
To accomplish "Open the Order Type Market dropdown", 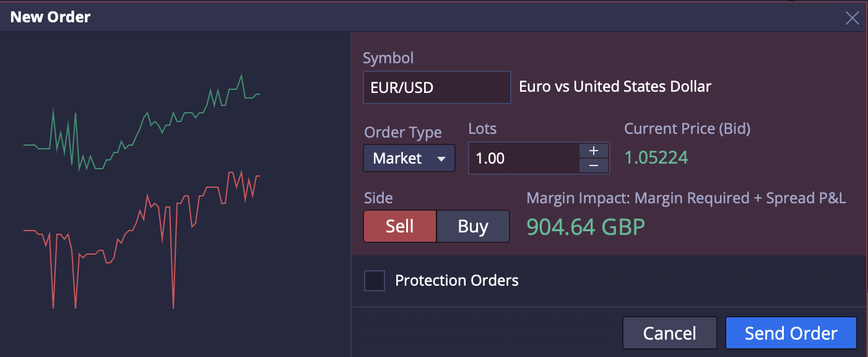I will click(x=409, y=158).
